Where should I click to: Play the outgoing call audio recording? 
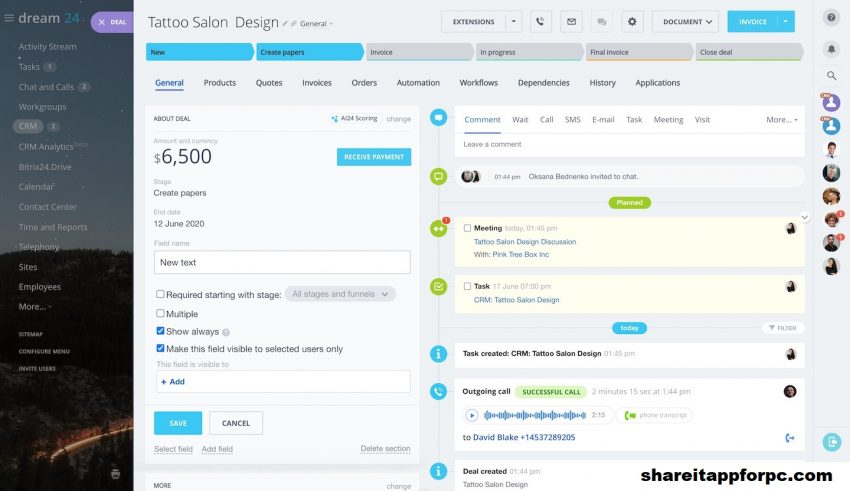click(471, 415)
